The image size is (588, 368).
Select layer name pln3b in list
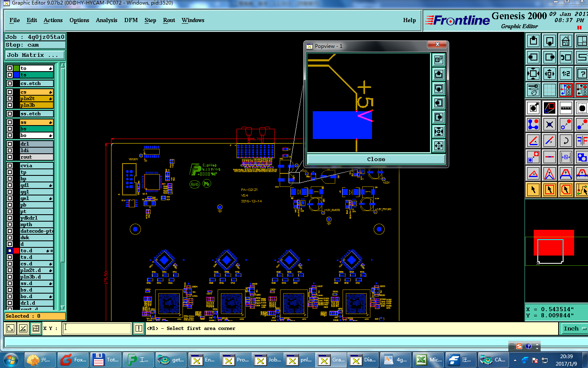pyautogui.click(x=37, y=105)
